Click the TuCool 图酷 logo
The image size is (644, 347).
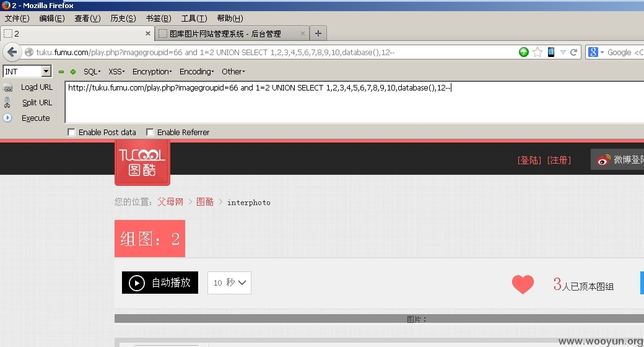pos(142,162)
